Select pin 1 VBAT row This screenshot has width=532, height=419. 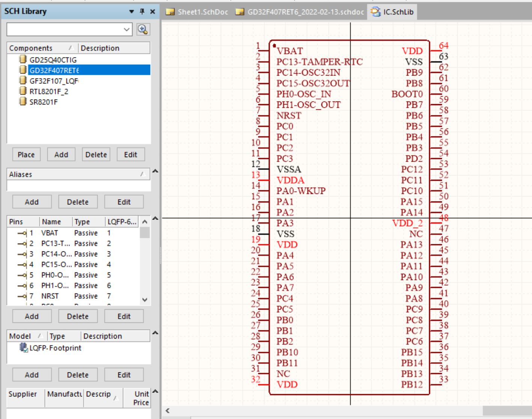click(73, 233)
